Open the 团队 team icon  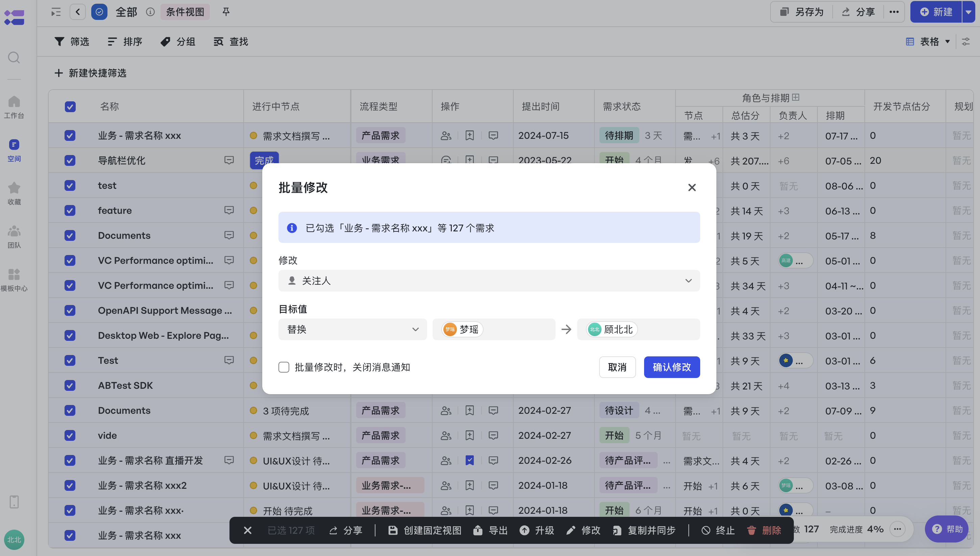[x=14, y=237]
